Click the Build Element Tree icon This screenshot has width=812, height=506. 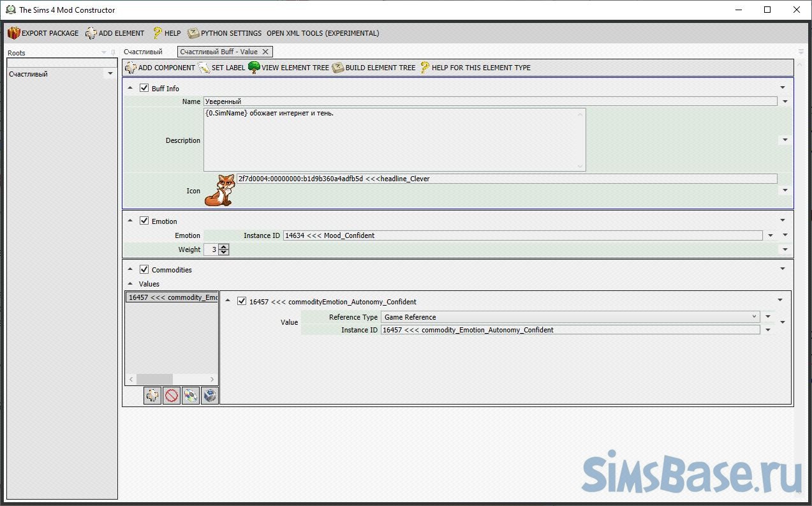click(x=338, y=68)
